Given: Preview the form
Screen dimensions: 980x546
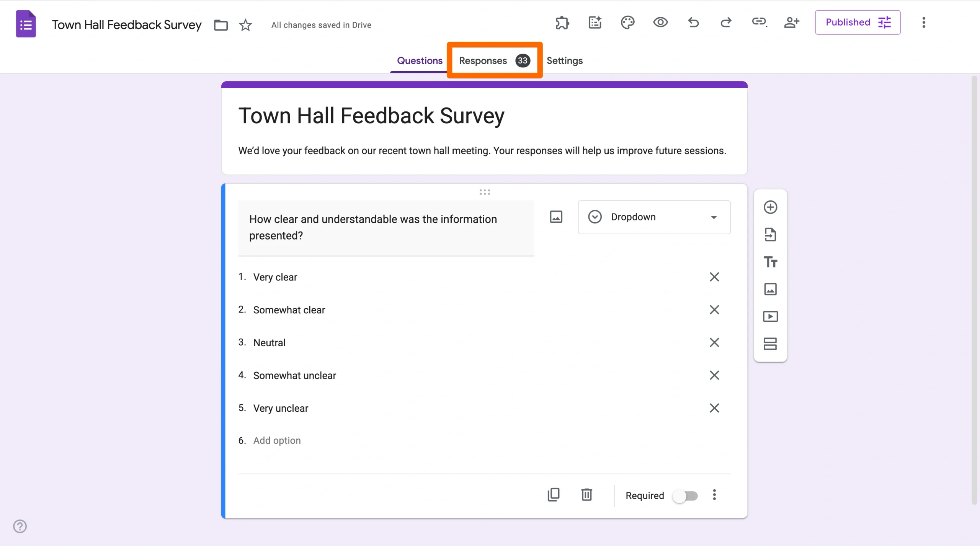Looking at the screenshot, I should coord(660,23).
